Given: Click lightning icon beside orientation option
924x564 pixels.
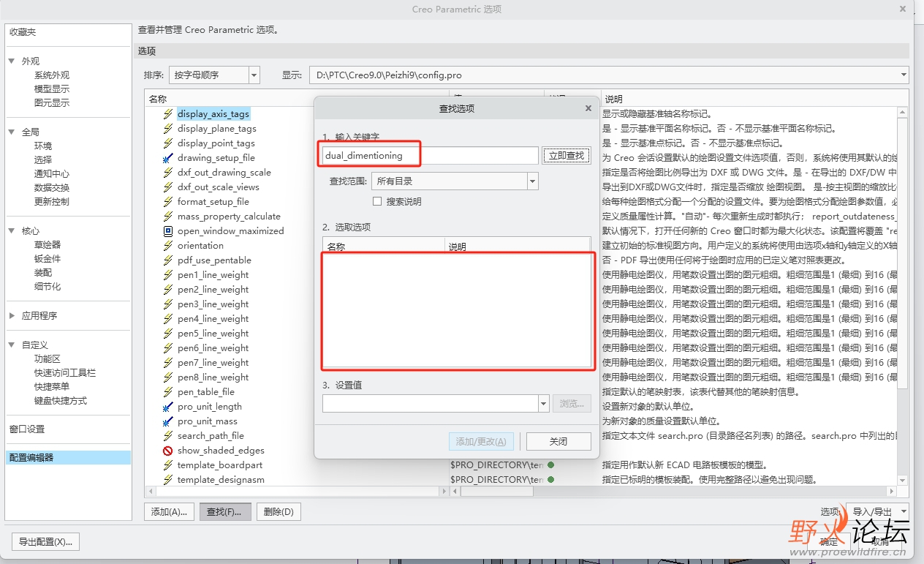Looking at the screenshot, I should coord(168,246).
